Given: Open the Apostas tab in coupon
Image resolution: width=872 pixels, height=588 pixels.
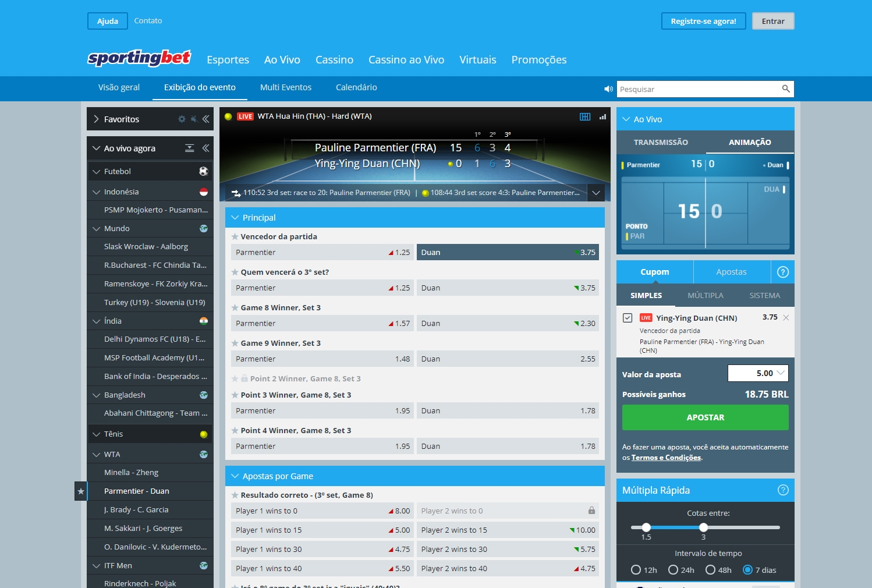Looking at the screenshot, I should pos(731,272).
